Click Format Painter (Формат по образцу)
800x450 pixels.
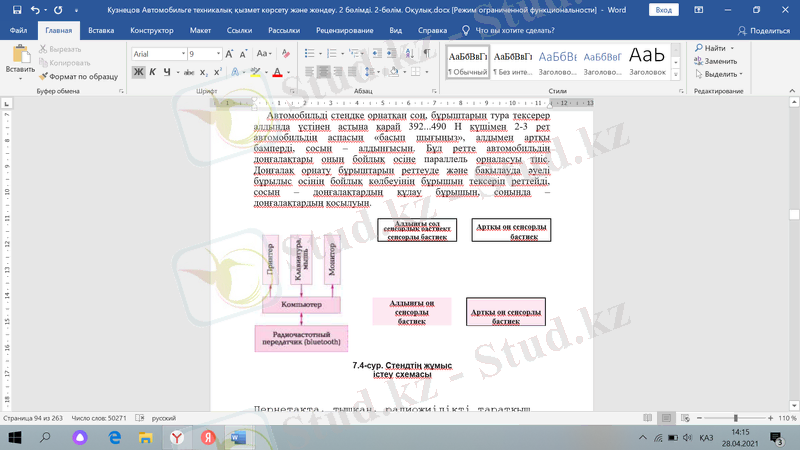pyautogui.click(x=82, y=76)
